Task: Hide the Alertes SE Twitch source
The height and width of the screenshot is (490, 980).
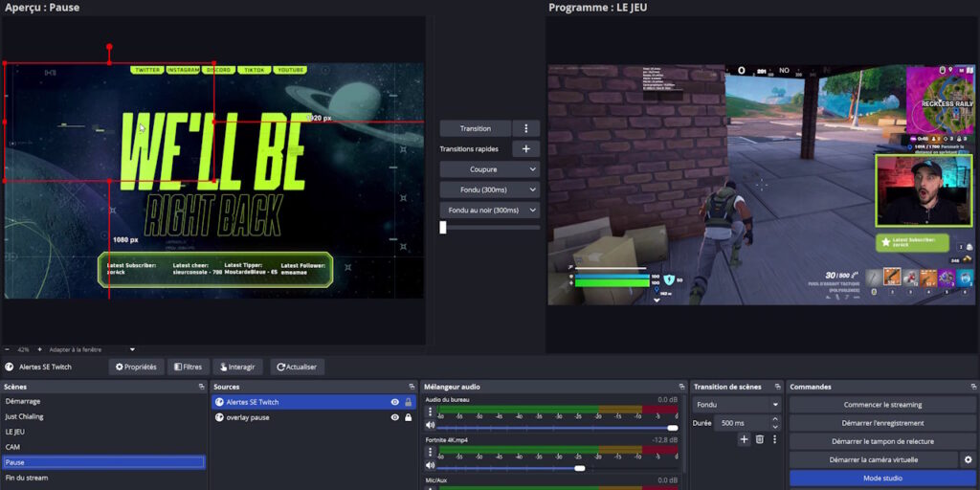Action: pyautogui.click(x=395, y=402)
